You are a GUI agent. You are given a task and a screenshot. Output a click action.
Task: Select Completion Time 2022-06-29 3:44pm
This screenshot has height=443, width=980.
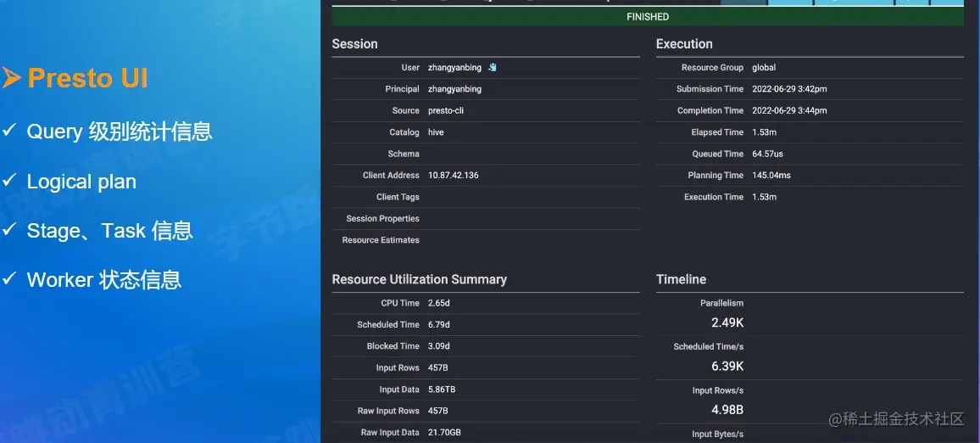789,110
